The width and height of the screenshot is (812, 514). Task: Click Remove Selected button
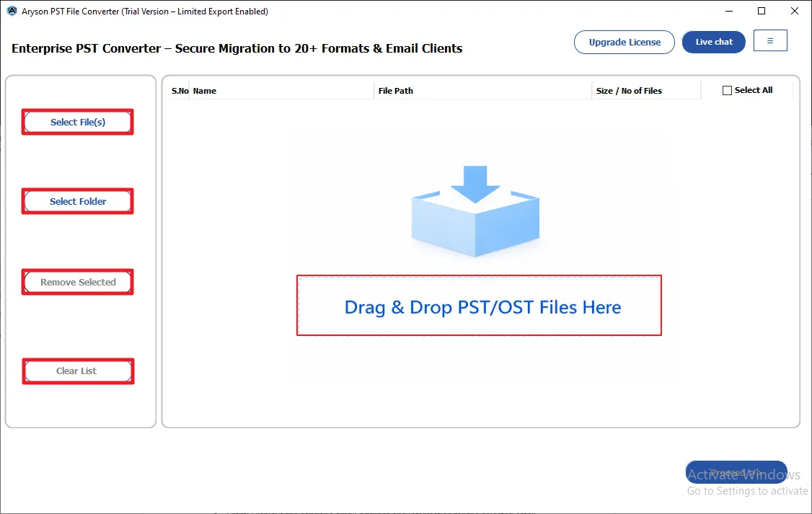click(x=78, y=282)
